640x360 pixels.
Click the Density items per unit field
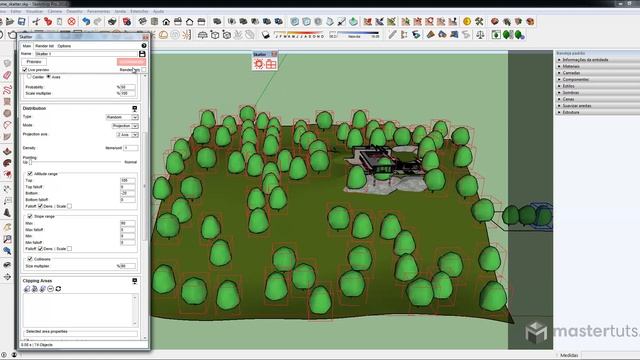click(131, 148)
